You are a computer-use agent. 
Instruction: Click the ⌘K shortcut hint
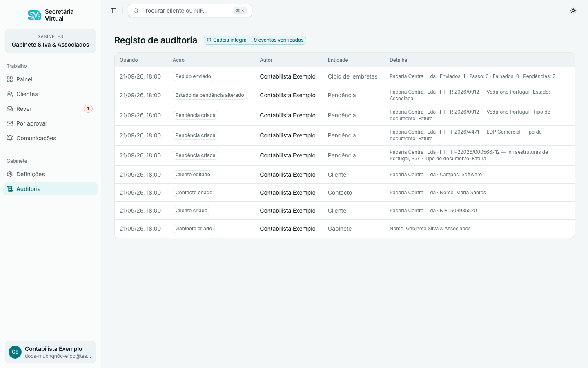[x=240, y=11]
